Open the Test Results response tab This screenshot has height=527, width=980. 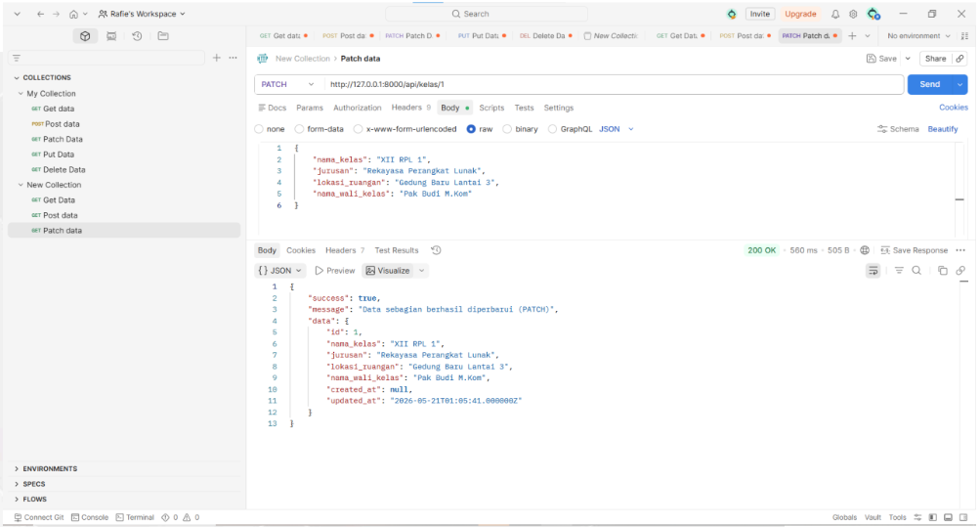coord(397,250)
